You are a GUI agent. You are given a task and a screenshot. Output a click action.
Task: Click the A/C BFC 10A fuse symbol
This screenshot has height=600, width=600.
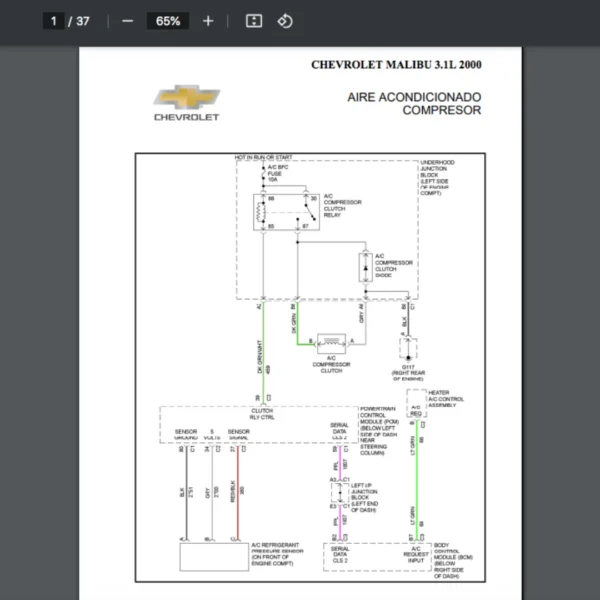point(263,174)
